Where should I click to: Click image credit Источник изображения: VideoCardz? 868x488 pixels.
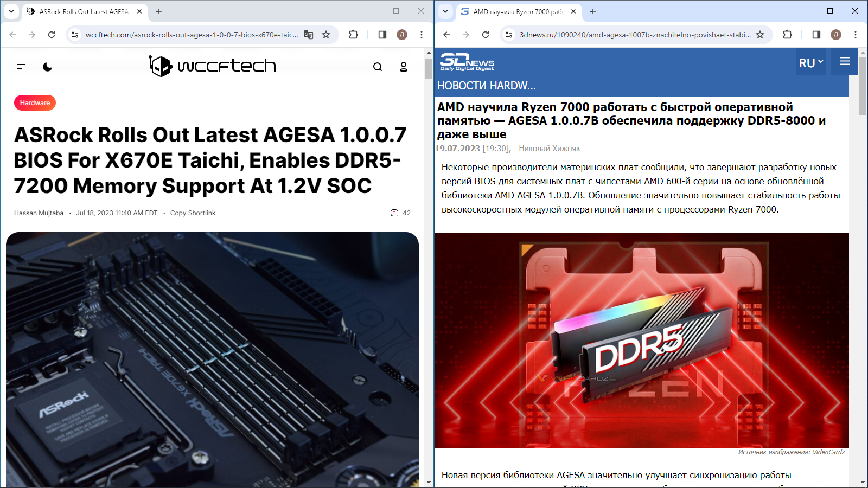[x=792, y=452]
